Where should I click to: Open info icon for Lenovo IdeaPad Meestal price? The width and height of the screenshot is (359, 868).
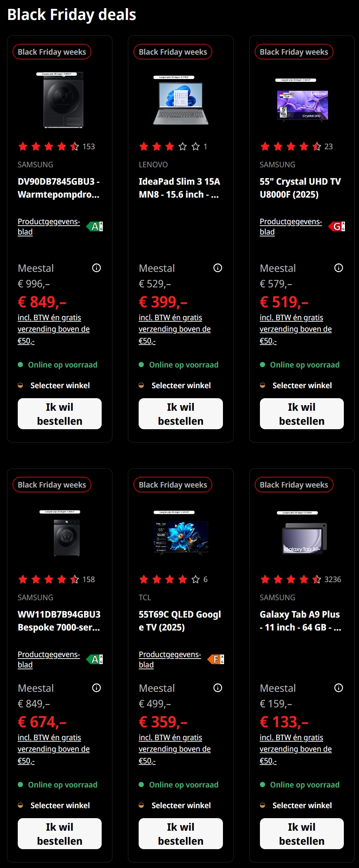[218, 268]
